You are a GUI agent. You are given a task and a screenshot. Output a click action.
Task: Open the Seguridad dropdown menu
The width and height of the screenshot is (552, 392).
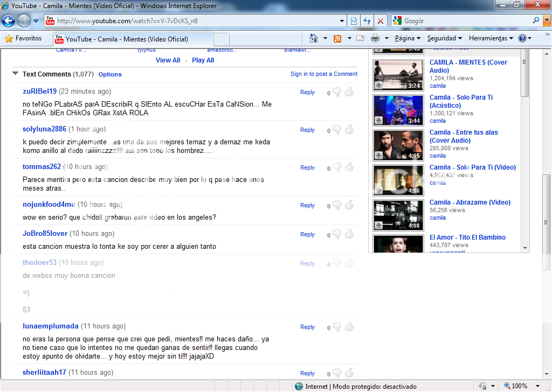click(x=444, y=38)
